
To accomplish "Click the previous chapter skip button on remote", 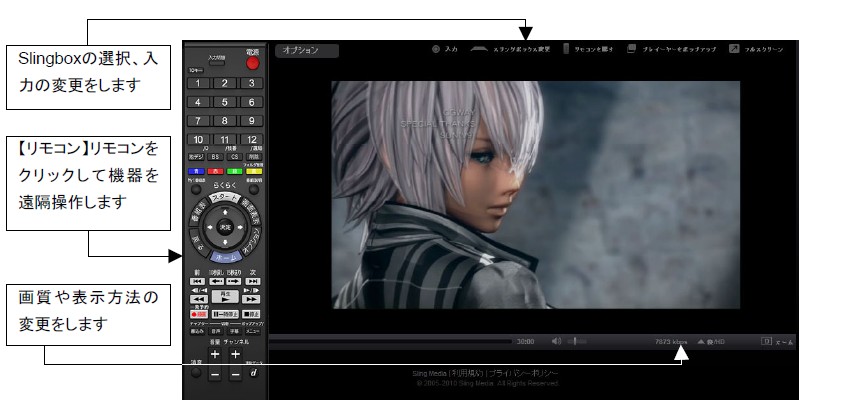I will (x=197, y=281).
